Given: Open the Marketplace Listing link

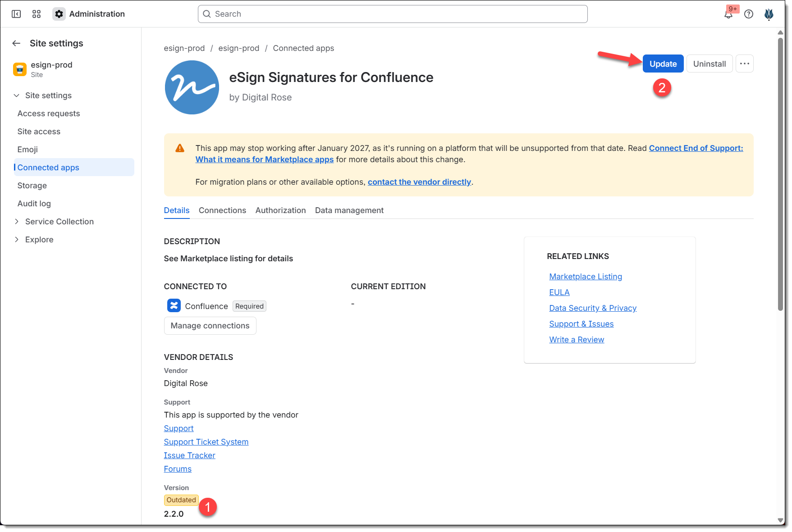Looking at the screenshot, I should tap(586, 277).
